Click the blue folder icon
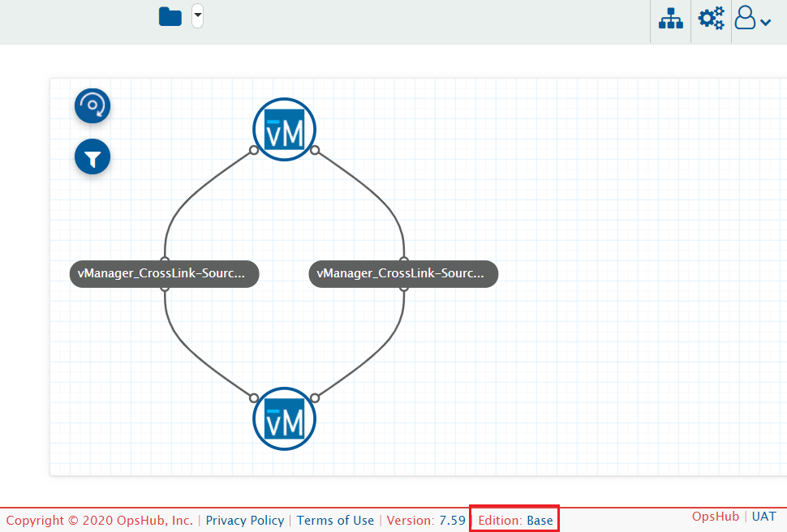 170,17
